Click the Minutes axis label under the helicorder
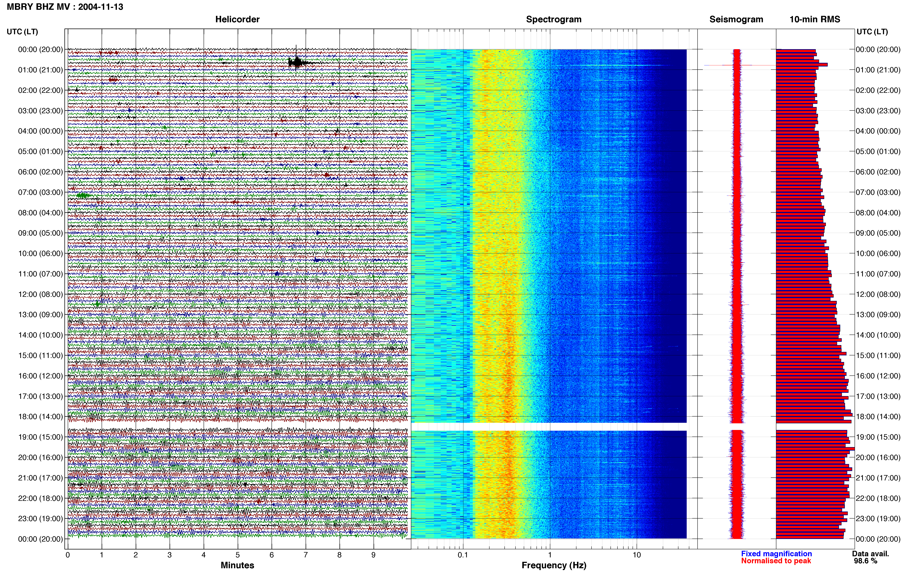The width and height of the screenshot is (924, 578). click(237, 565)
